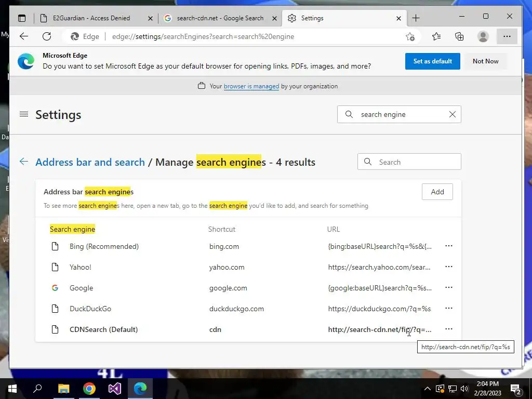Select CDNSearch (Default) engine name
The image size is (532, 399).
103,329
